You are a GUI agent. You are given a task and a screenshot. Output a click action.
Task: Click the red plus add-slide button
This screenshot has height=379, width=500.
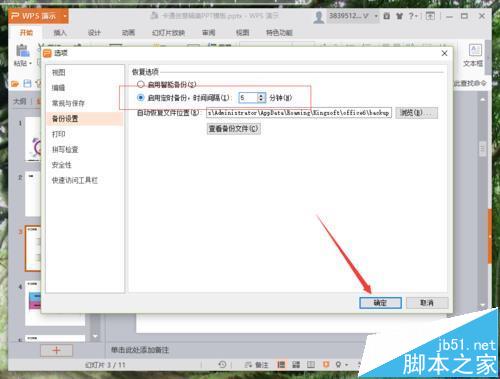[x=56, y=350]
